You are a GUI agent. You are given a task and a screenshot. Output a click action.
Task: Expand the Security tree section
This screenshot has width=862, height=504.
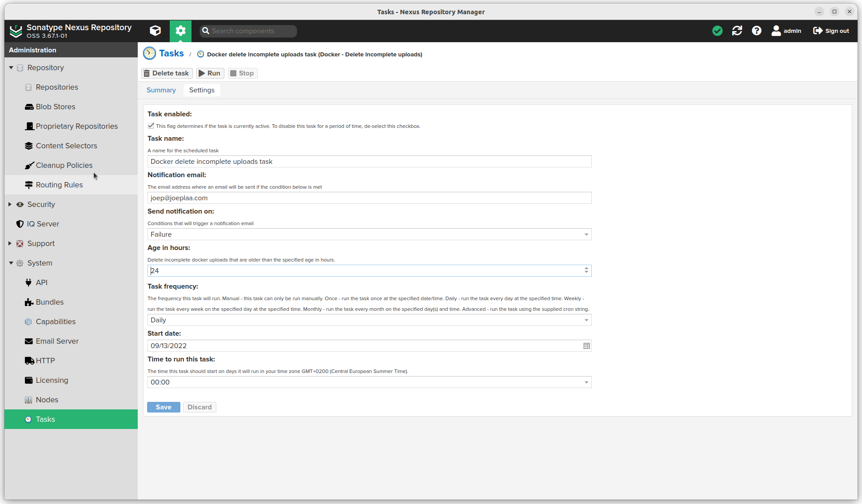(x=10, y=204)
